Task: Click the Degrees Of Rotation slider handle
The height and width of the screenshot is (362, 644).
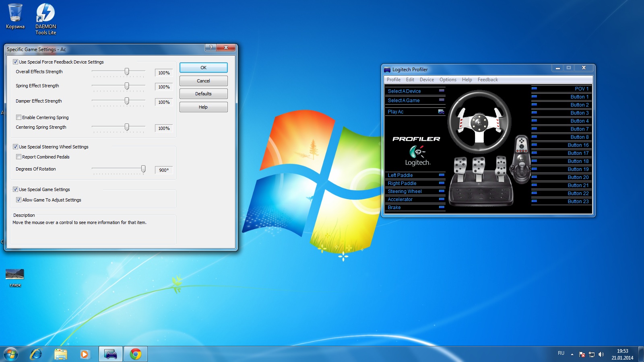Action: 143,169
